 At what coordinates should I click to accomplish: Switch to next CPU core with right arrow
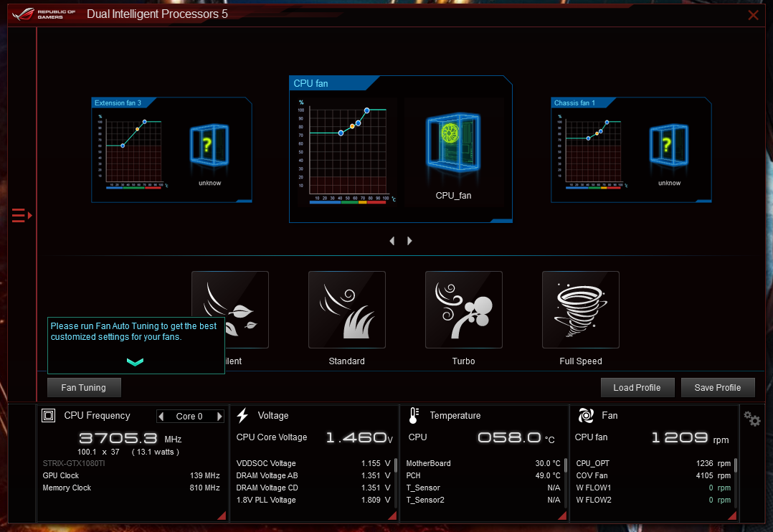[x=219, y=417]
